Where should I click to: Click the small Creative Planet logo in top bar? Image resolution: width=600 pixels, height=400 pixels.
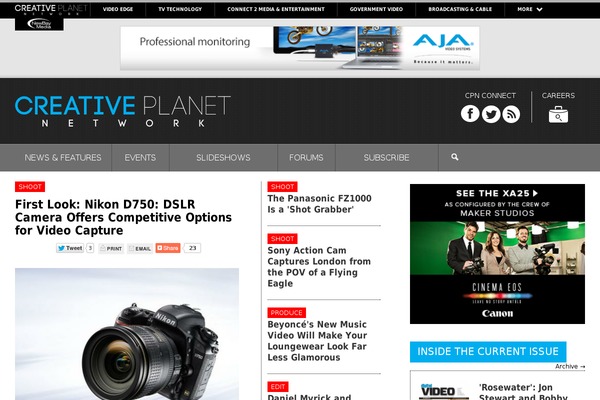[x=51, y=9]
